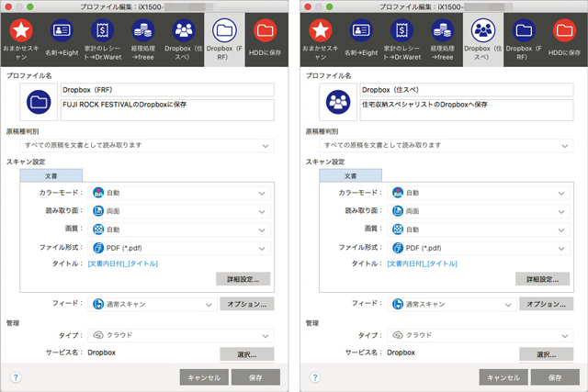Open 読み取り面 dropdown in left window

pos(179,211)
